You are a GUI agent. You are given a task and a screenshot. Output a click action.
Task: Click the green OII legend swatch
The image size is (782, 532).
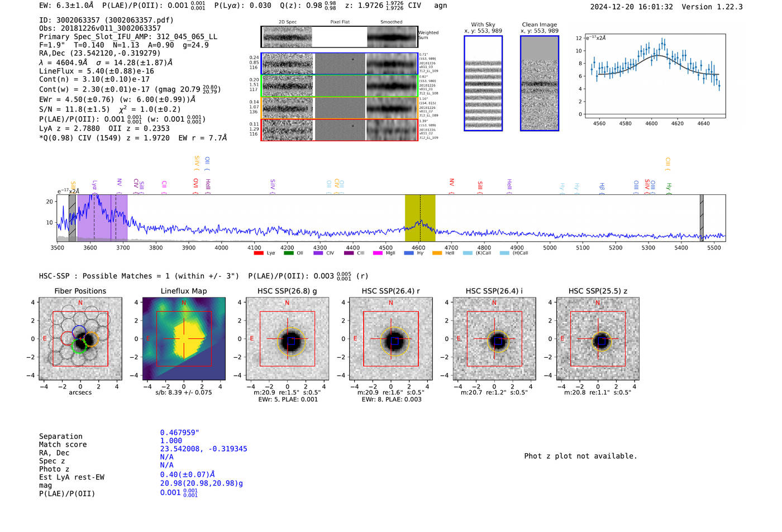(289, 253)
